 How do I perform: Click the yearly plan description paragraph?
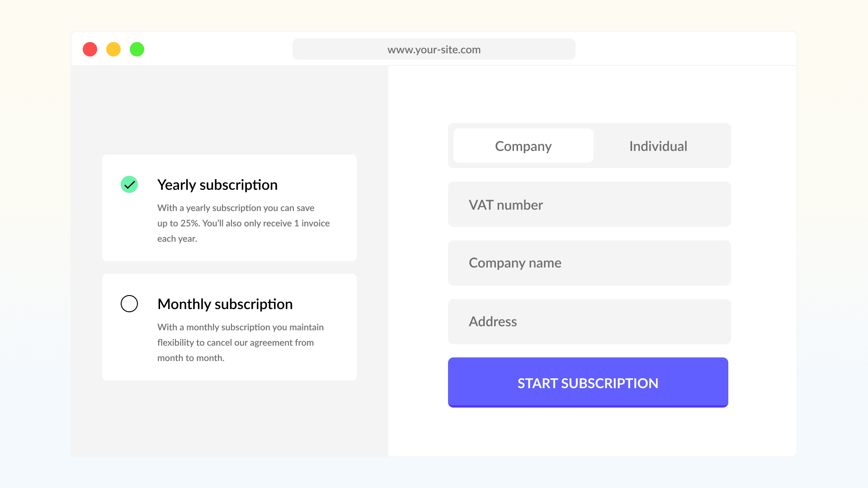click(x=243, y=223)
